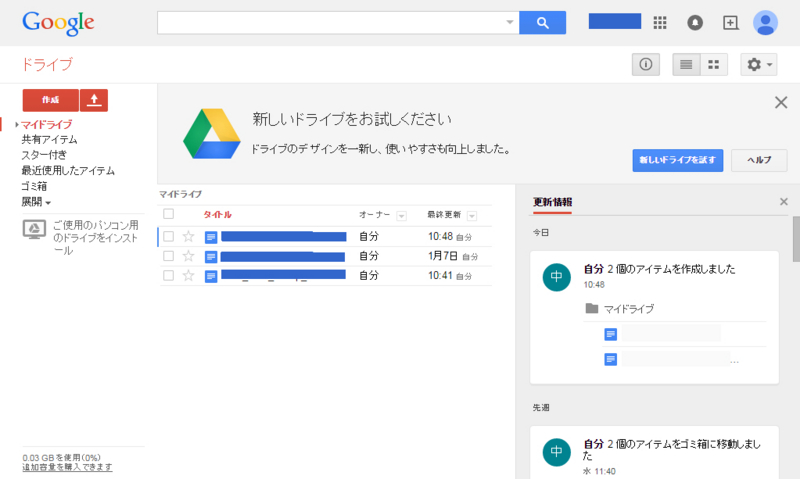Select the 更新情報 tab
Image resolution: width=800 pixels, height=479 pixels.
[552, 202]
